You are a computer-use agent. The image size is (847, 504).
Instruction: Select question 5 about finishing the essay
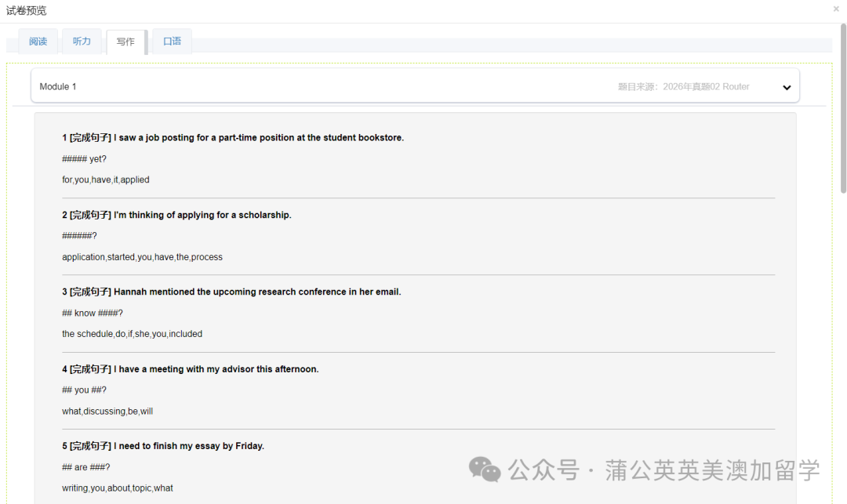click(x=163, y=446)
